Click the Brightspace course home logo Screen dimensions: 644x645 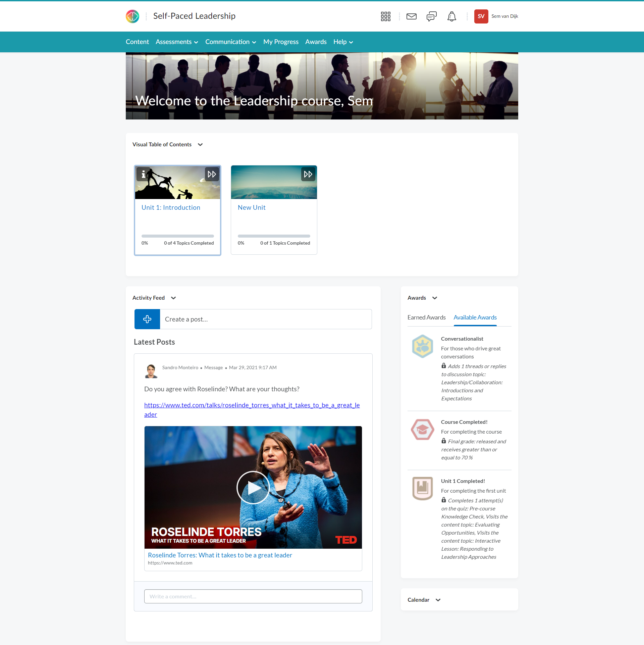pyautogui.click(x=132, y=16)
